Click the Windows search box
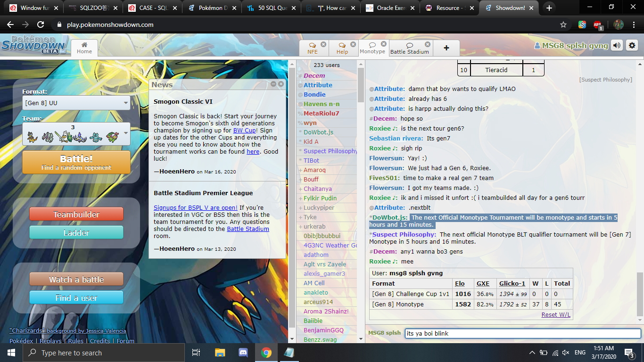644x362 pixels. [x=104, y=353]
